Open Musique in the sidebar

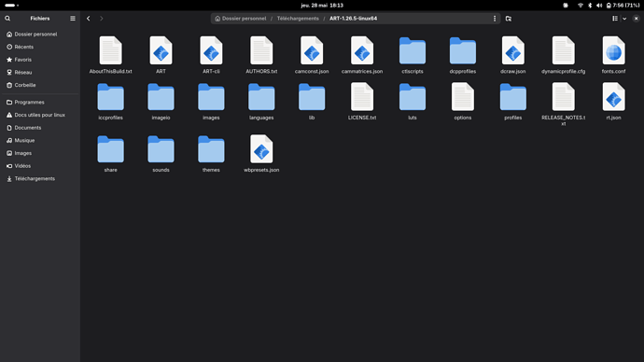coord(40,140)
